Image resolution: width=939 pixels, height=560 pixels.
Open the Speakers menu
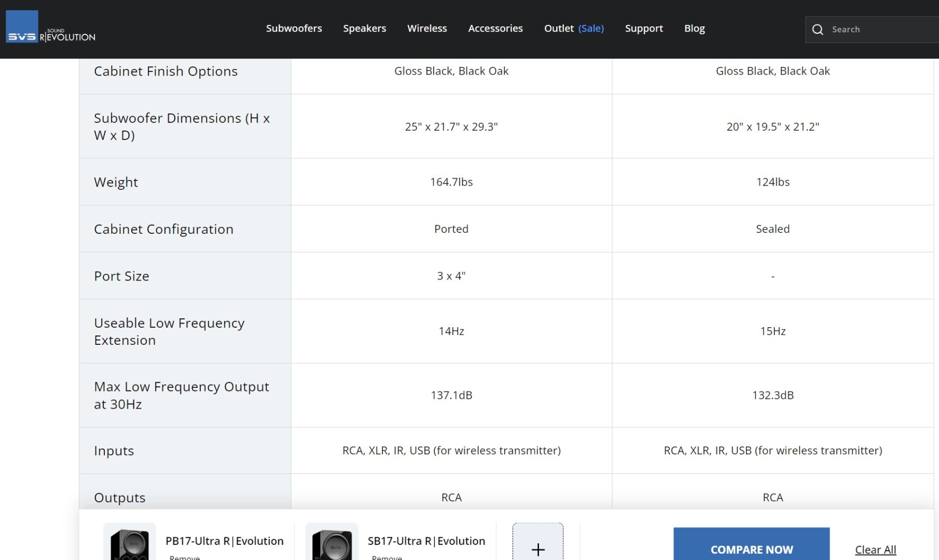point(365,29)
